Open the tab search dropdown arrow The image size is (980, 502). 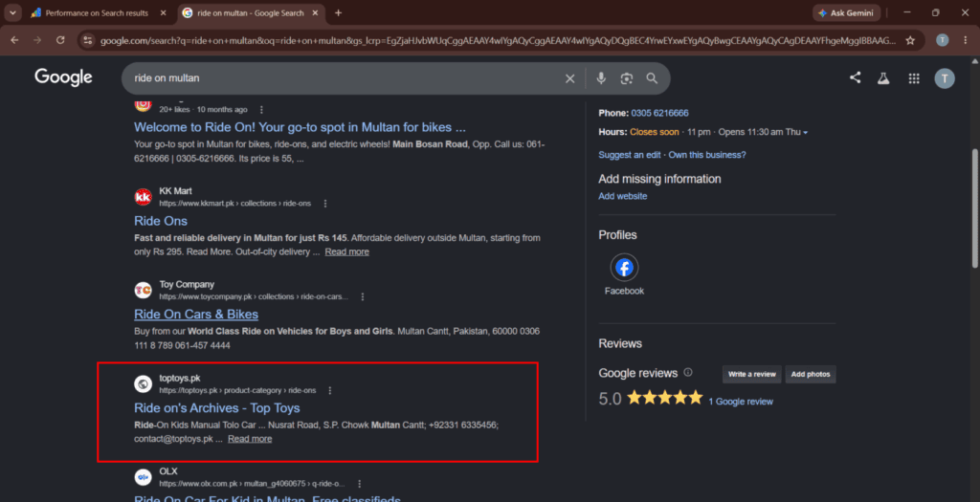[x=11, y=12]
